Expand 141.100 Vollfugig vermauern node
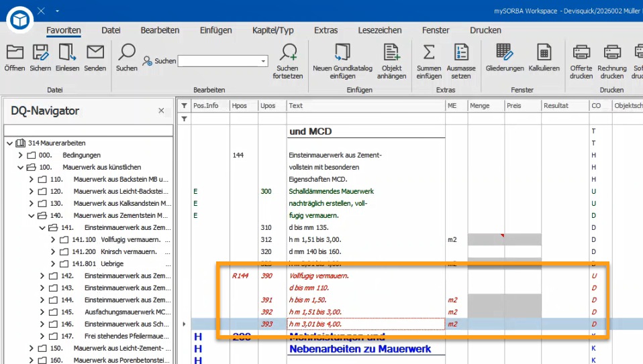This screenshot has width=643, height=364. point(53,239)
